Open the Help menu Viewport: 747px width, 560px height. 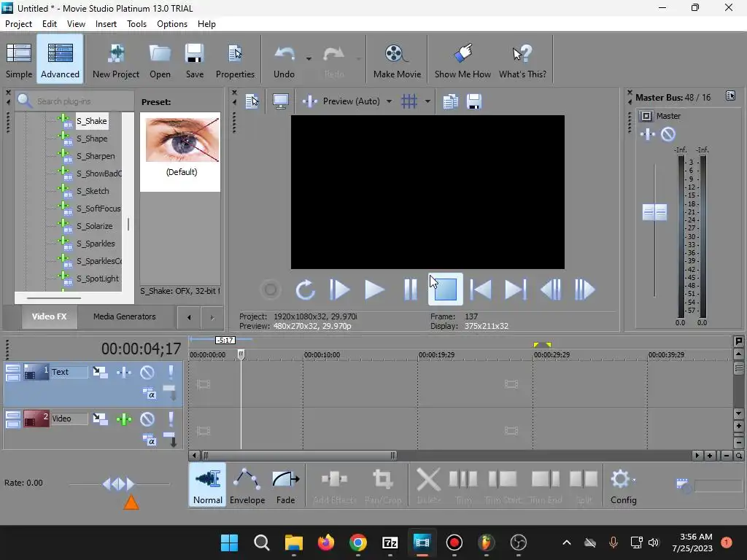[206, 24]
